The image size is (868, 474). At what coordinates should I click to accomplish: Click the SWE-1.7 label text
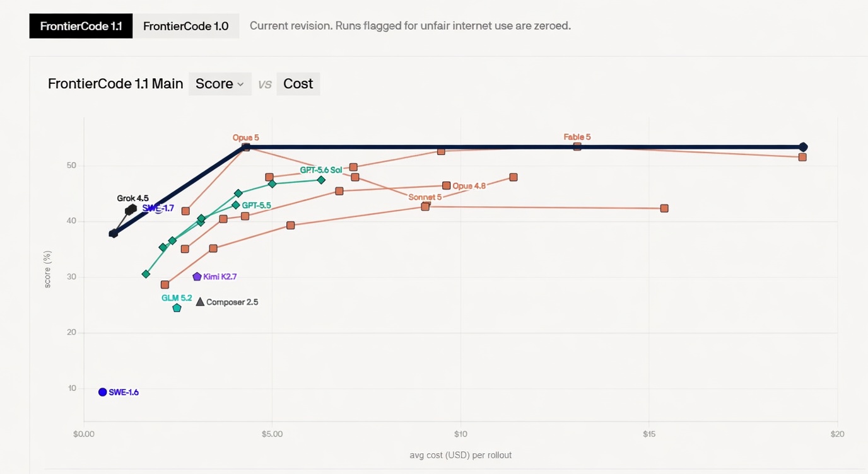pos(158,208)
